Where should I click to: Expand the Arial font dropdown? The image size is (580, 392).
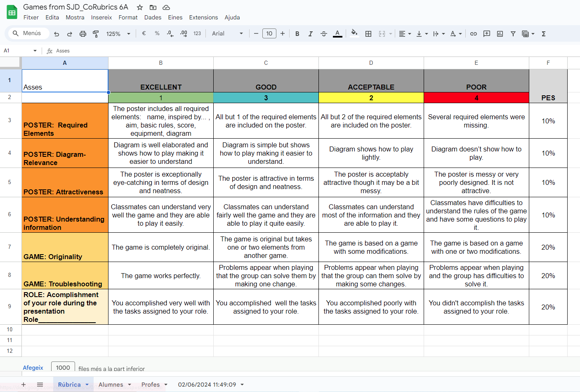[x=227, y=34]
